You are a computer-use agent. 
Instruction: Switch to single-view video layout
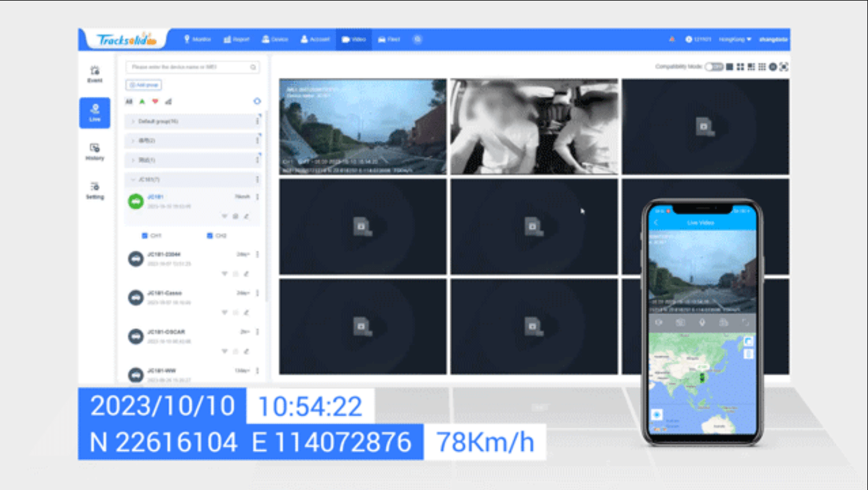[730, 67]
